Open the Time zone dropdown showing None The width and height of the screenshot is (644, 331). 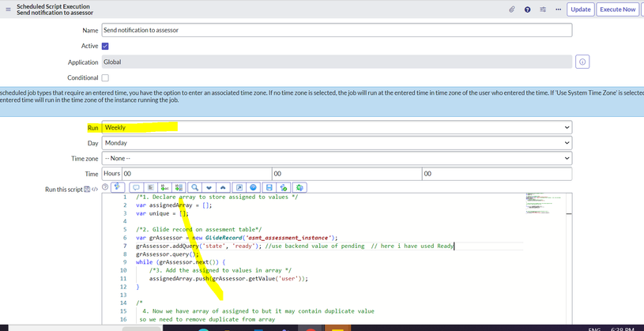[337, 158]
